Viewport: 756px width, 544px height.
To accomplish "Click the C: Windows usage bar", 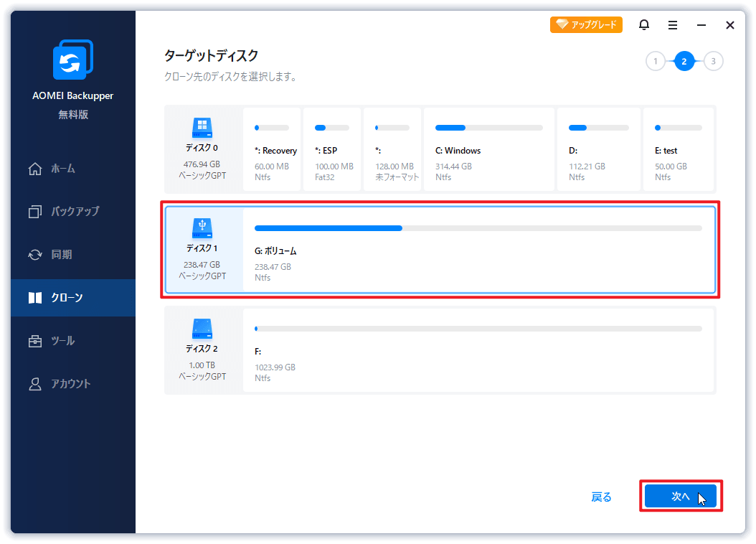I will pos(489,128).
